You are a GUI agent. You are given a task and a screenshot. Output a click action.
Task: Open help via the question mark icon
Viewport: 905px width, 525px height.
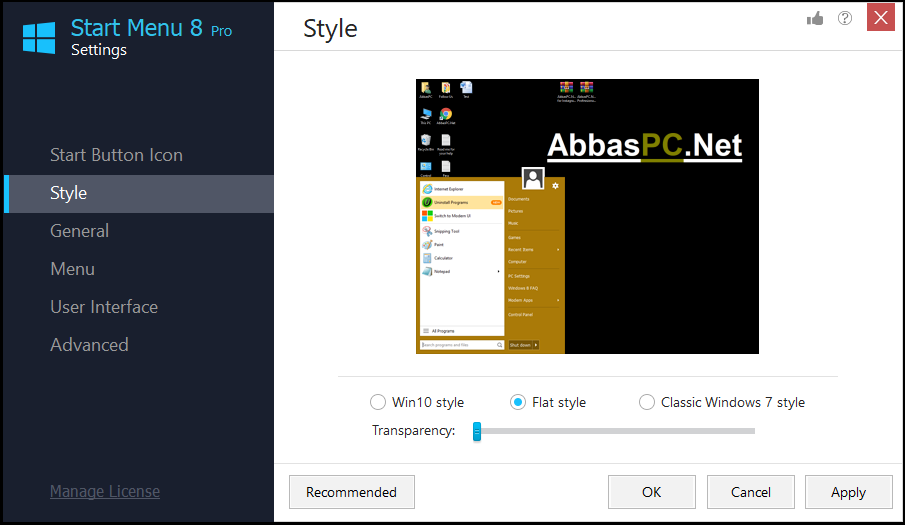(x=845, y=18)
